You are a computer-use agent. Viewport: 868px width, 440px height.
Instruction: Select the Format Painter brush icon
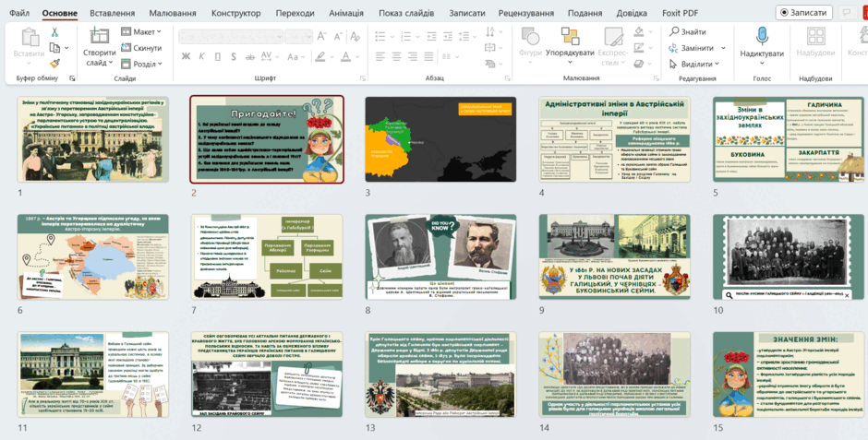(54, 64)
